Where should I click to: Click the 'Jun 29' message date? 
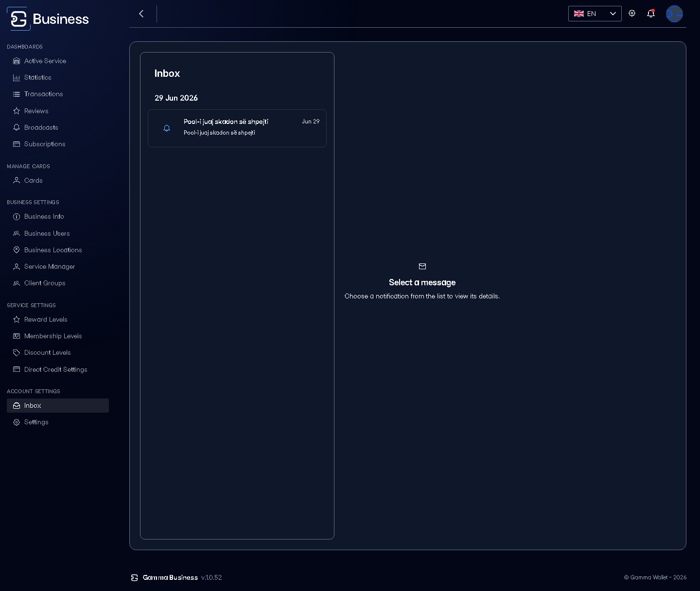tap(311, 122)
